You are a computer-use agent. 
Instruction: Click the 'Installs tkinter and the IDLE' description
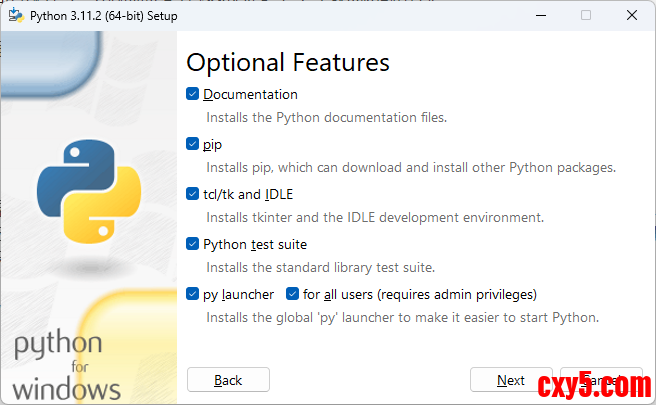tap(375, 217)
